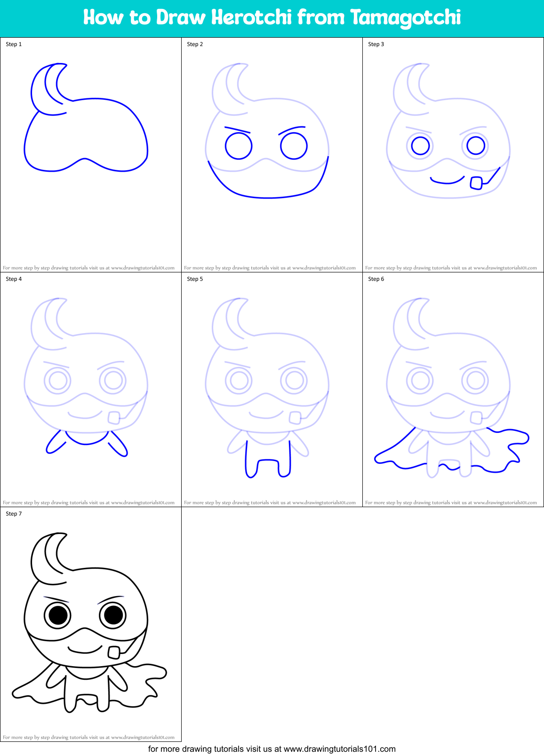Viewport: 544px width, 756px height.
Task: Click the Step 4 panel's footer website text
Action: 88,502
